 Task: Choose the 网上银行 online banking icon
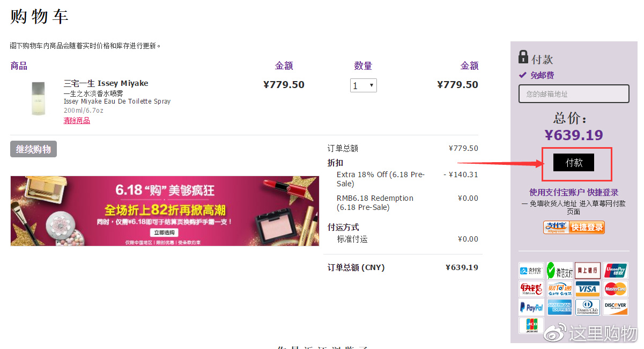[588, 271]
